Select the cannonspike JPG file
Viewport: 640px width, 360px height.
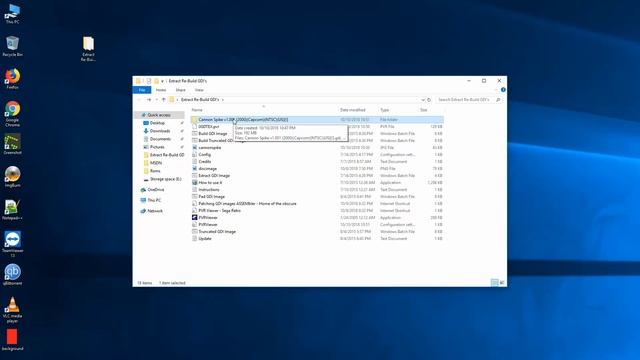[209, 147]
